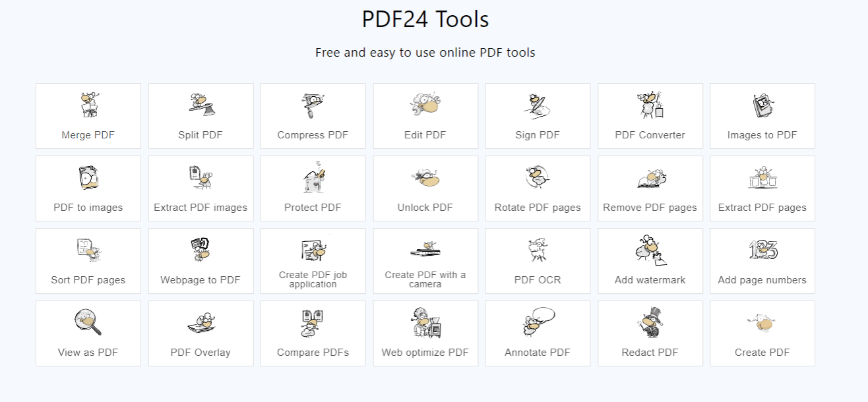This screenshot has width=868, height=402.
Task: Choose the PDF Converter icon
Action: click(650, 105)
